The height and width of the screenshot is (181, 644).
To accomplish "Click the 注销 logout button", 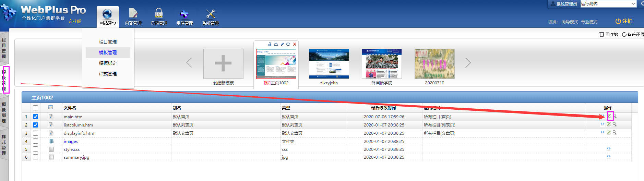I will pos(624,21).
